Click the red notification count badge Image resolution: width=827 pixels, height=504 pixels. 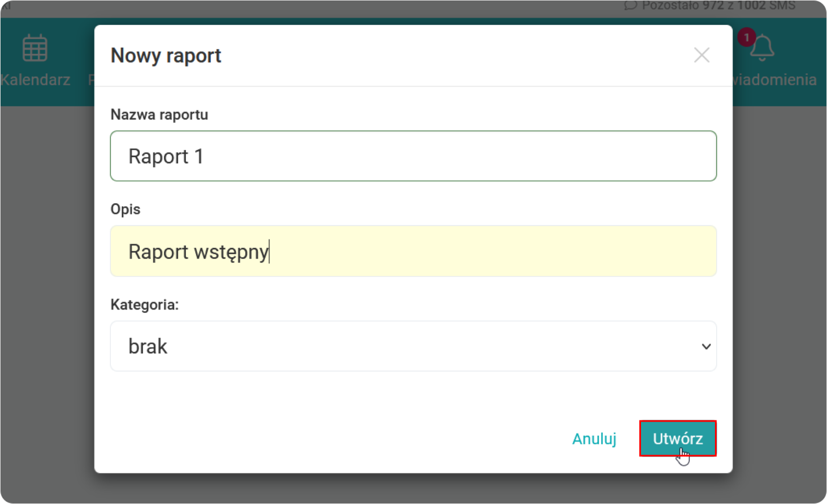pyautogui.click(x=746, y=38)
